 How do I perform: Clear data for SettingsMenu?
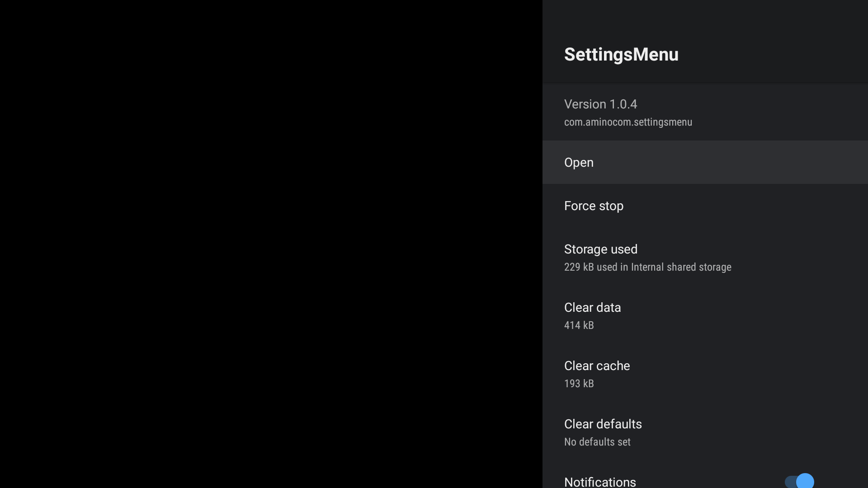point(705,315)
